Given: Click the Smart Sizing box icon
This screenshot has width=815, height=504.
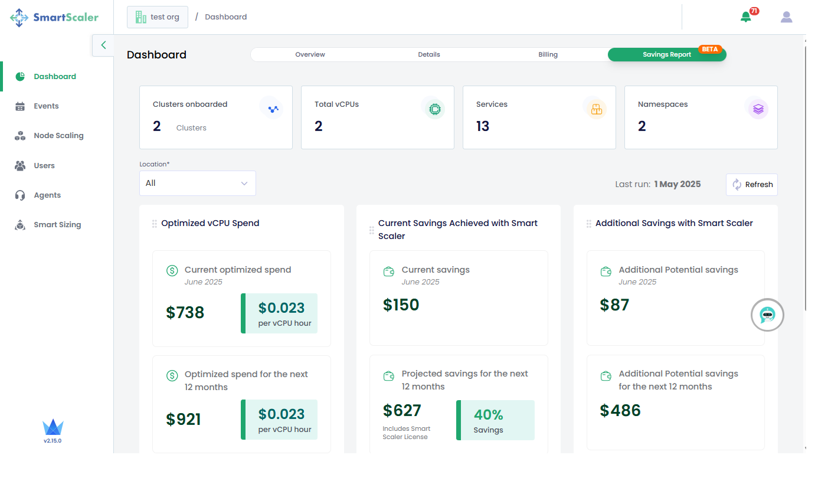Looking at the screenshot, I should 20,225.
